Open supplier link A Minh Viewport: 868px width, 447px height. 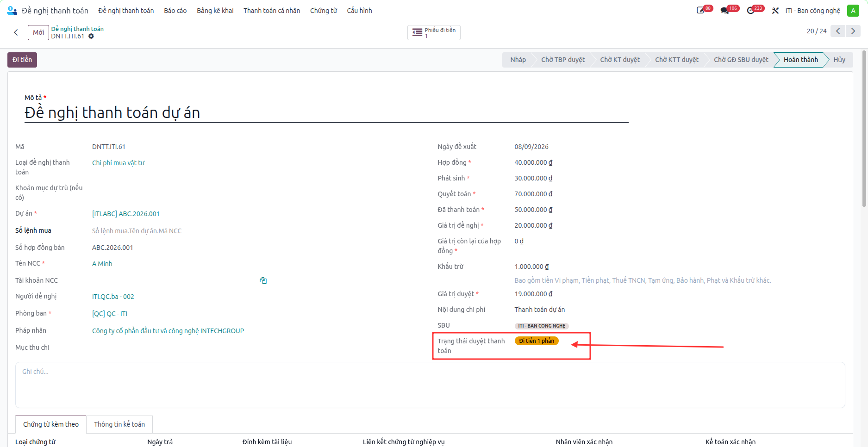point(102,264)
